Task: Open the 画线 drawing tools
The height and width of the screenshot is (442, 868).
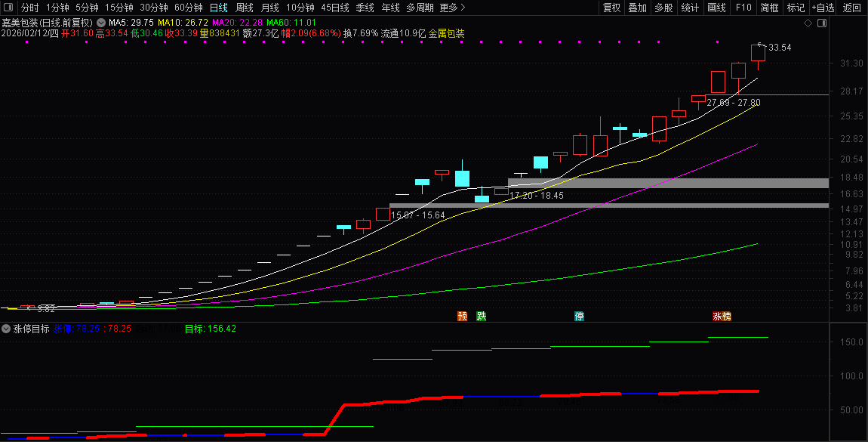Action: [716, 8]
